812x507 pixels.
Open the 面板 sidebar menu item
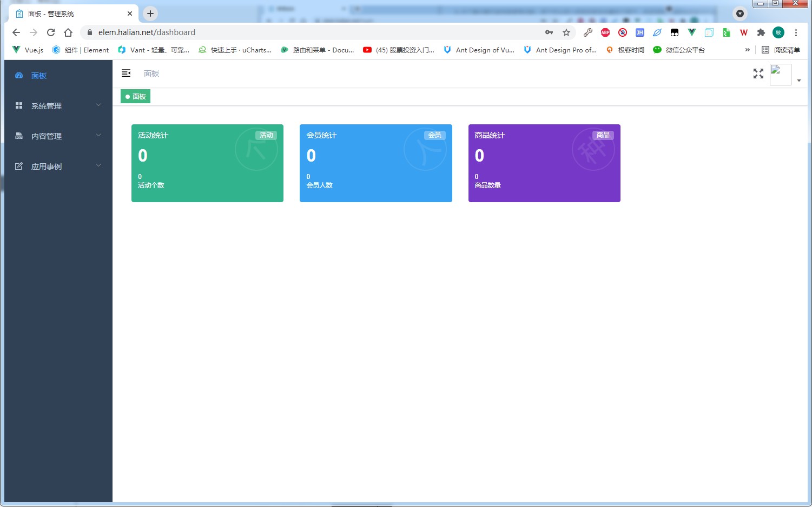(x=58, y=76)
